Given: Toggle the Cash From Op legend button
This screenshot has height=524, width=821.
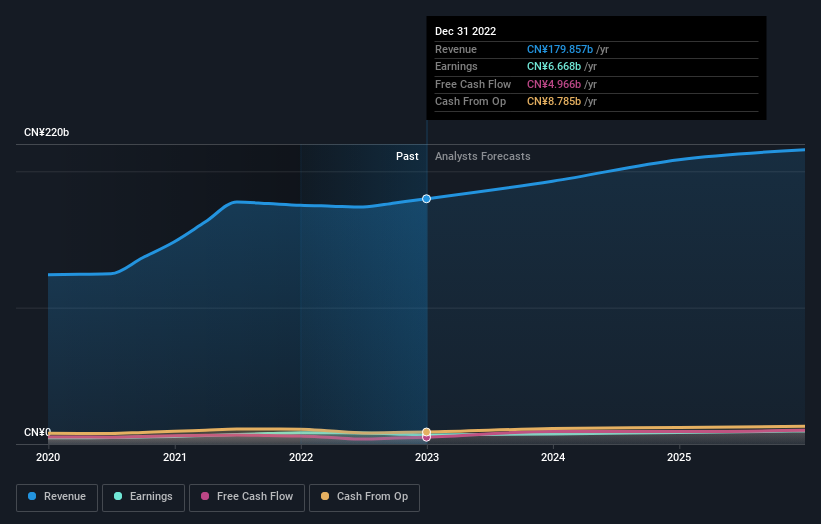Looking at the screenshot, I should coord(364,497).
